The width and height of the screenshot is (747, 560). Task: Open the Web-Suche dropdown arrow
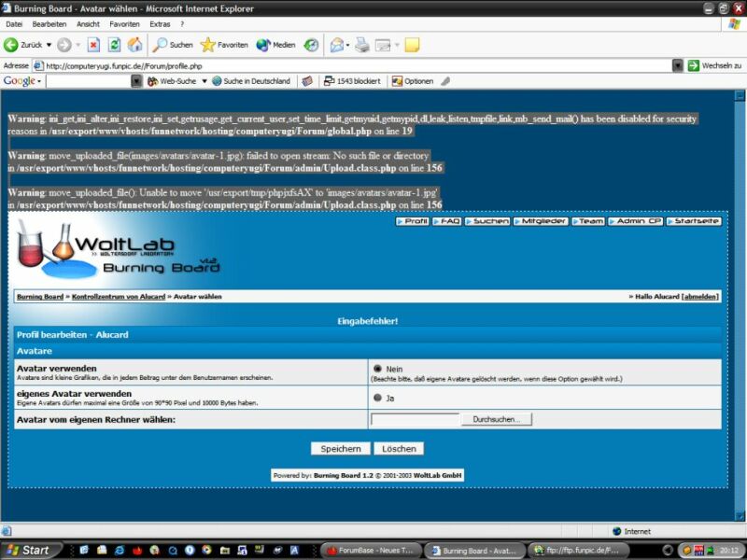[x=204, y=81]
